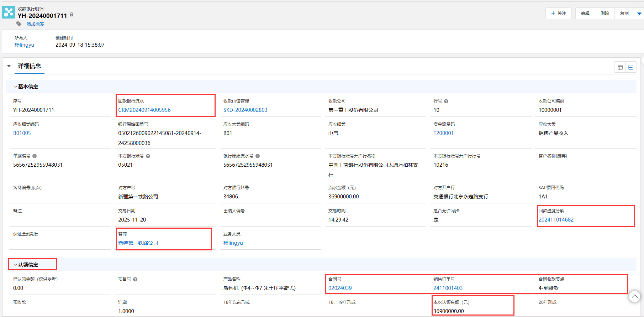Collapse the 详细信息 panel with its triangle
The image size is (644, 317).
coord(9,66)
